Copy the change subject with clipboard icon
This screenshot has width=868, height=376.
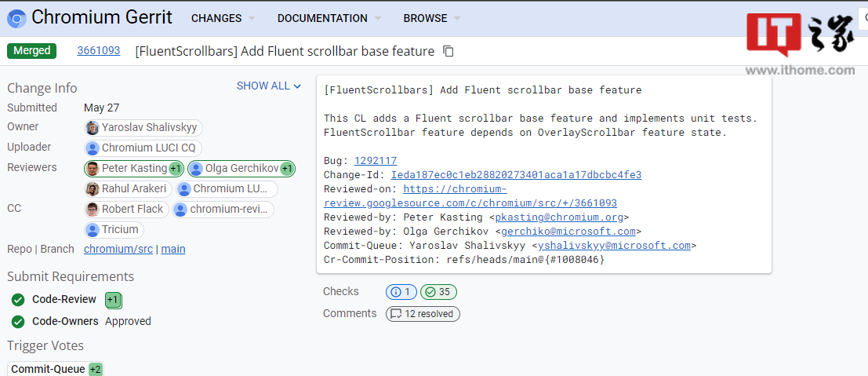click(x=449, y=52)
